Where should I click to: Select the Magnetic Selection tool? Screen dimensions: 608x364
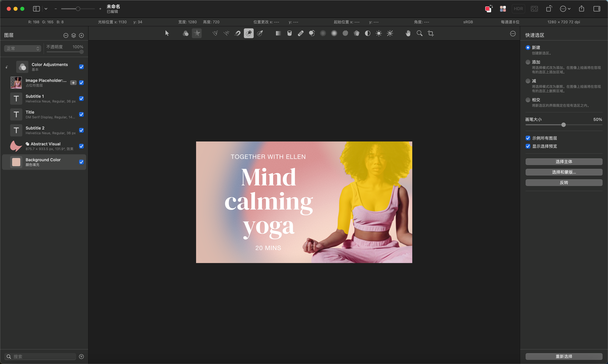[237, 33]
